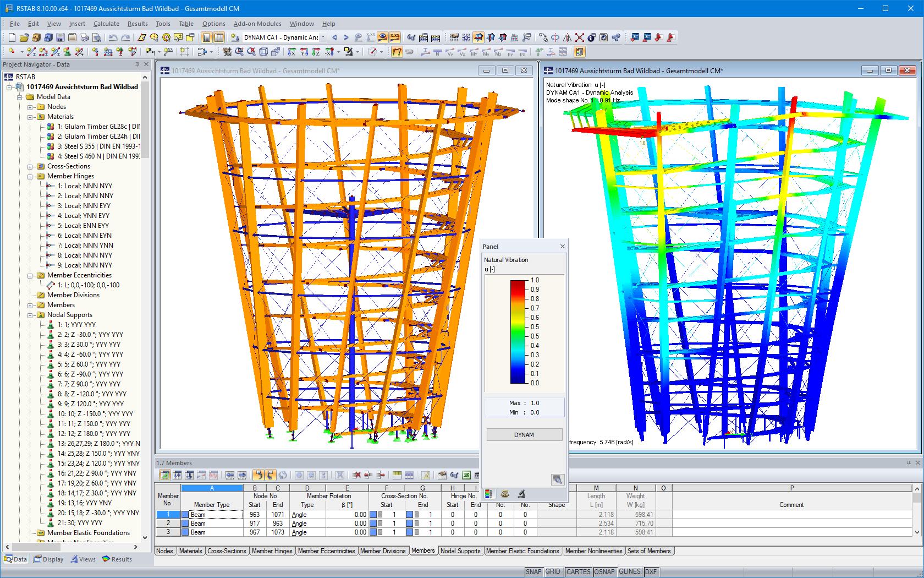Click the magnifier details button in the Panel
Screen dimensions: 924x578
pyautogui.click(x=558, y=479)
